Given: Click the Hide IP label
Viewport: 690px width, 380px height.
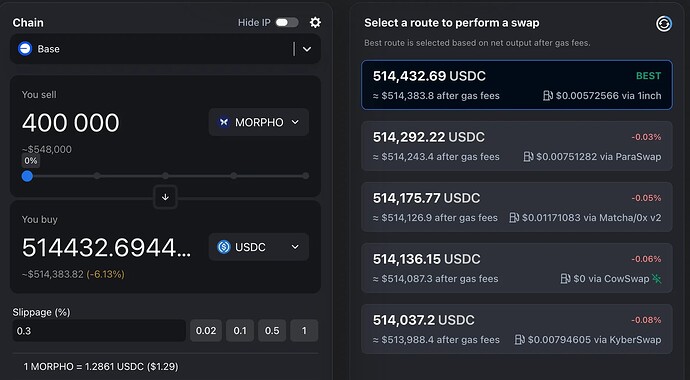Looking at the screenshot, I should coord(254,22).
